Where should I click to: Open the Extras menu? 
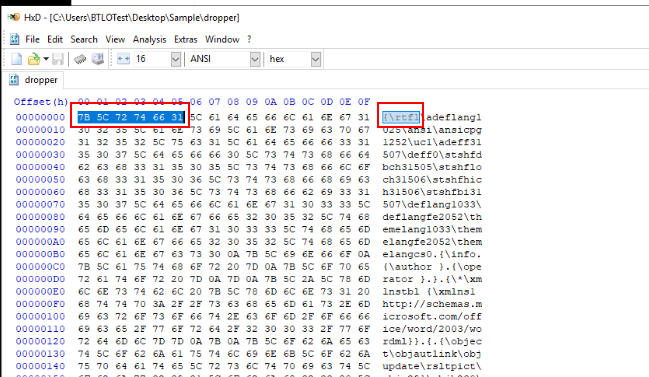point(185,39)
